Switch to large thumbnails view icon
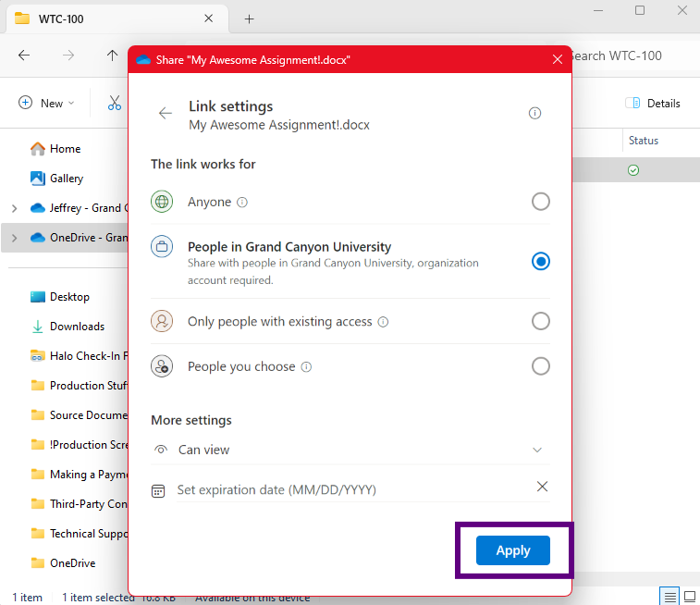Viewport: 700px width, 605px height. (690, 596)
